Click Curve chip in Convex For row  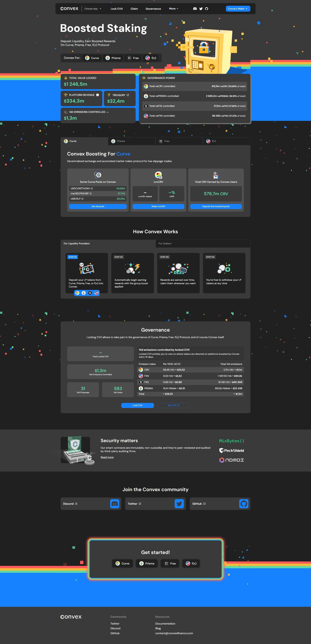point(92,58)
